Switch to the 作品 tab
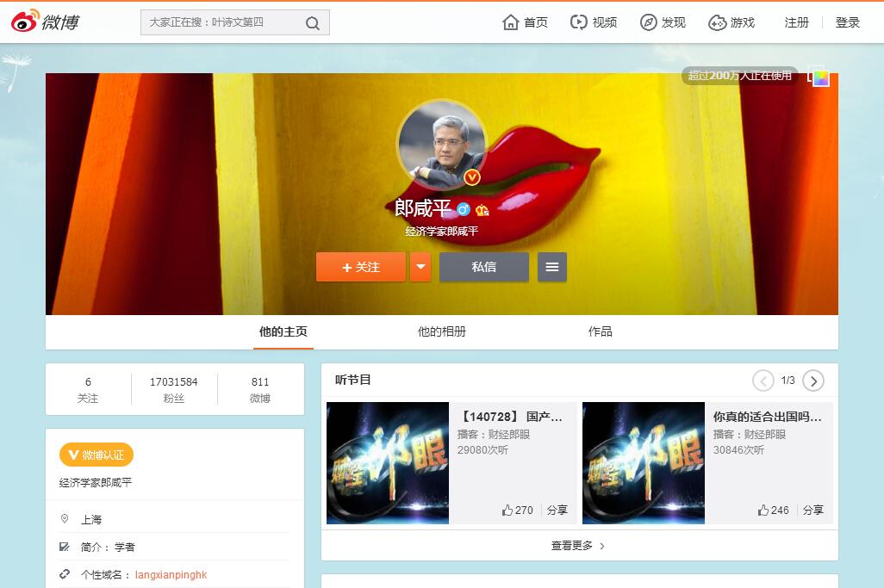884x588 pixels. pyautogui.click(x=601, y=331)
